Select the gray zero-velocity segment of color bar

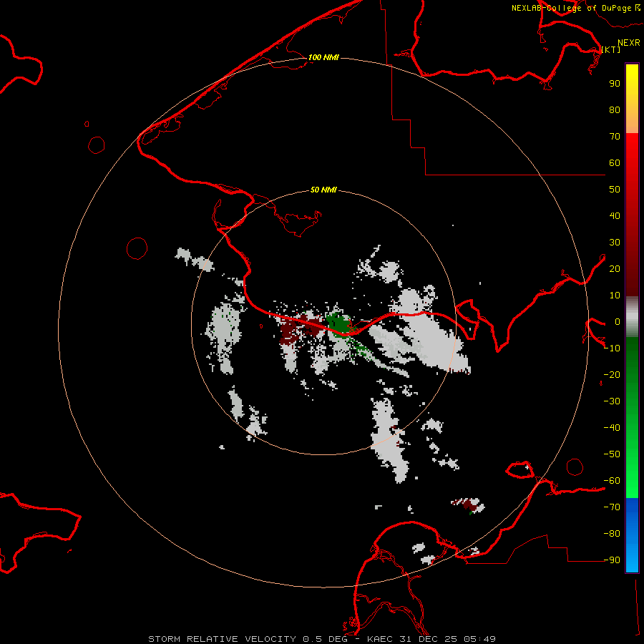tap(632, 317)
